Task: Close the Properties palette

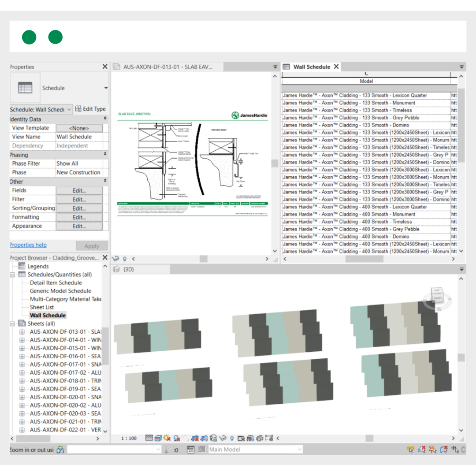Action: click(x=105, y=67)
